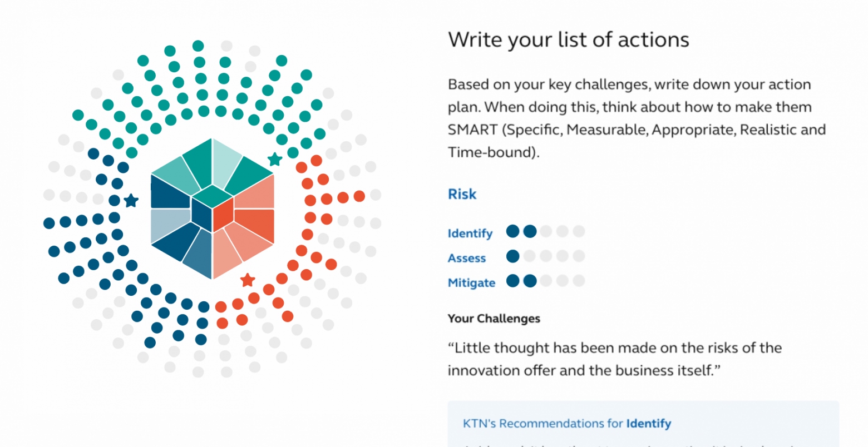Click the Write your list of actions heading
This screenshot has height=447, width=868.
(x=569, y=39)
